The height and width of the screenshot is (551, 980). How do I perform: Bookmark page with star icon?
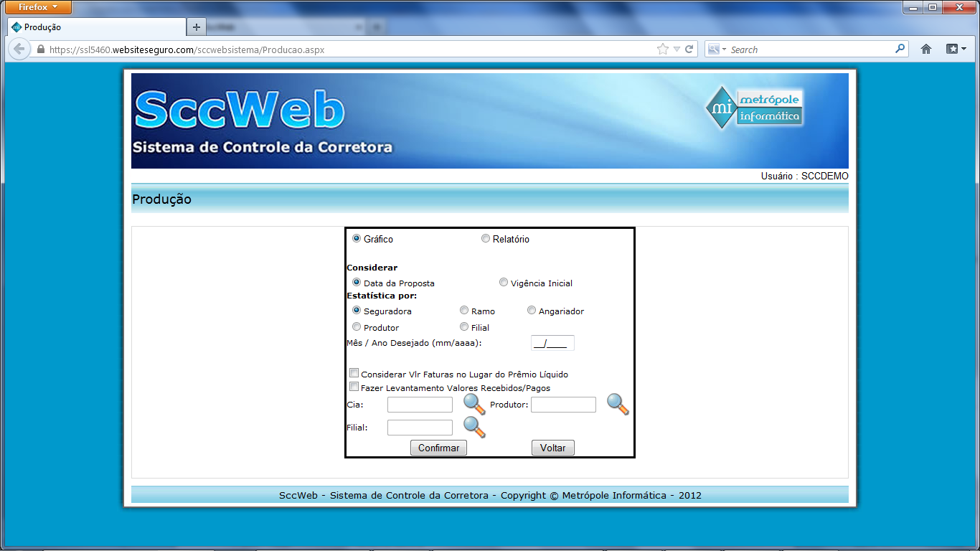click(x=662, y=50)
